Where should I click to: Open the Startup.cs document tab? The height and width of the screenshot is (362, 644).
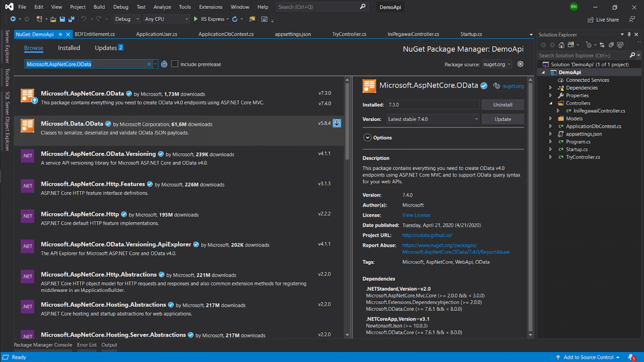point(471,34)
